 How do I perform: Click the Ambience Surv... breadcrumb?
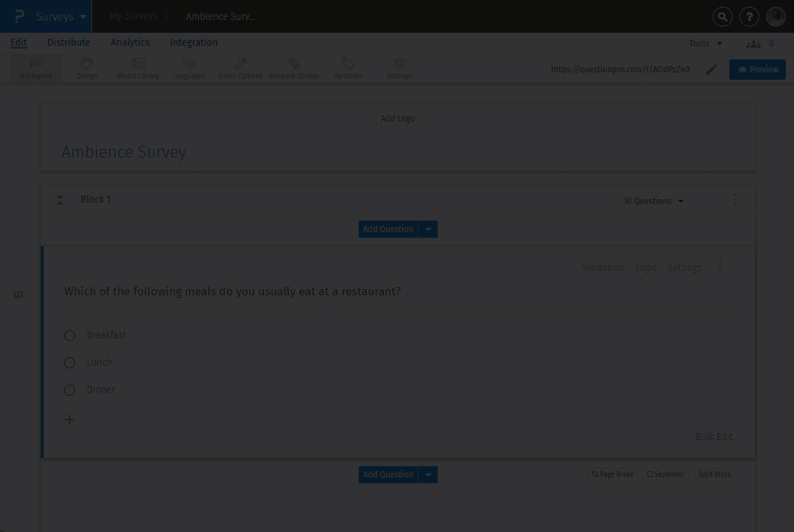click(221, 16)
